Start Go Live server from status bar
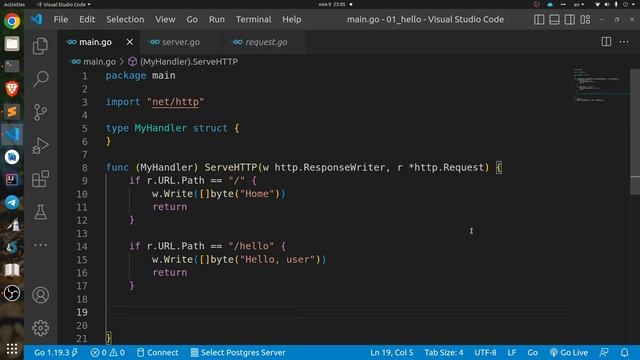The height and width of the screenshot is (360, 640). tap(569, 352)
